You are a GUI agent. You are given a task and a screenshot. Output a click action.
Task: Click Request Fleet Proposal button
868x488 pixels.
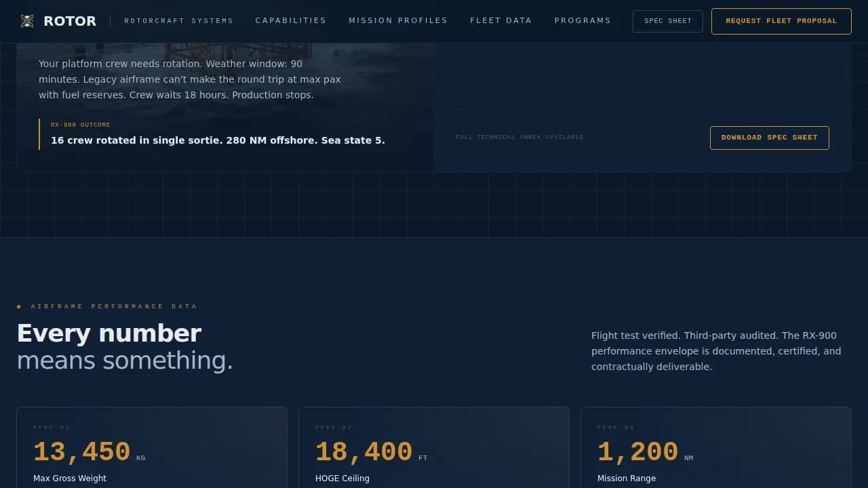(781, 21)
